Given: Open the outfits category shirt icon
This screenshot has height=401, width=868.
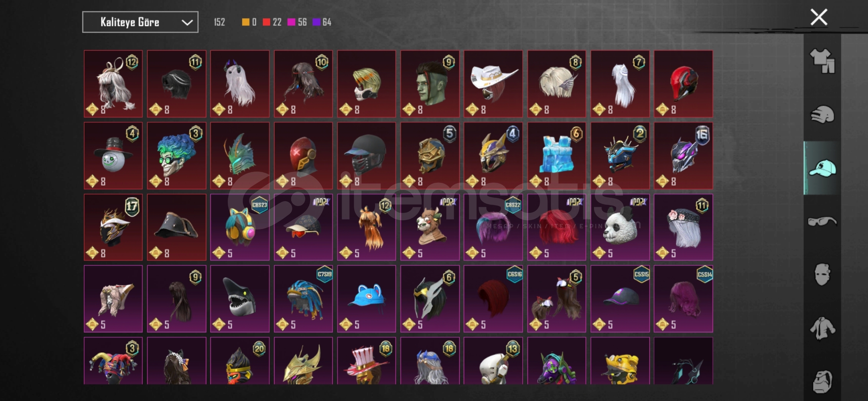Looking at the screenshot, I should coord(822,61).
